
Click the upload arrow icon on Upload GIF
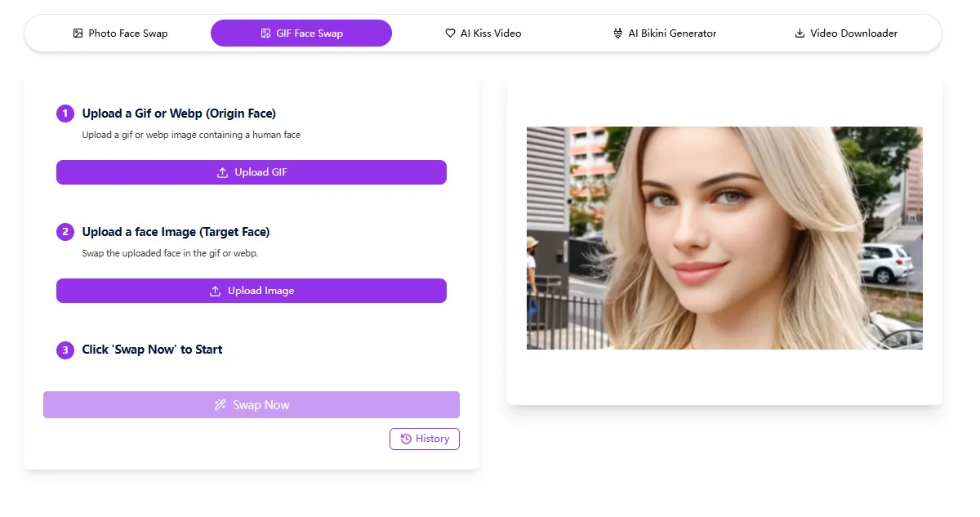click(x=222, y=172)
